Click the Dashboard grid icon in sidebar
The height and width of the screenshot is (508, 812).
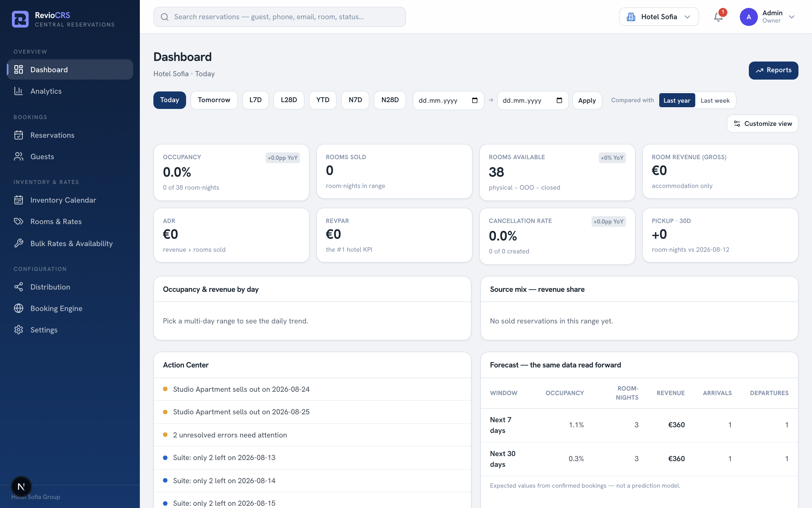pyautogui.click(x=18, y=69)
